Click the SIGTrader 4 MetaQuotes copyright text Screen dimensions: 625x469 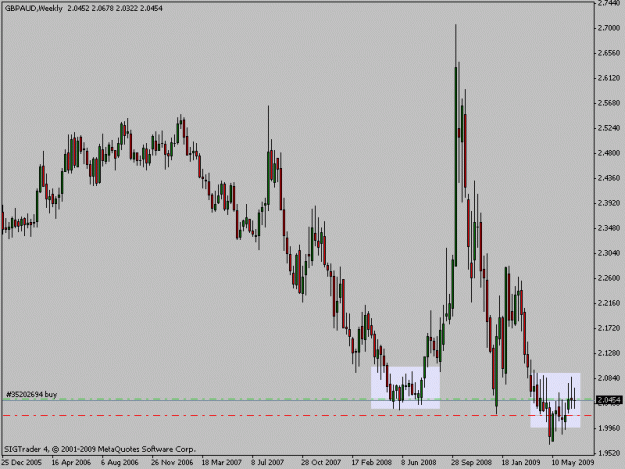(100, 449)
